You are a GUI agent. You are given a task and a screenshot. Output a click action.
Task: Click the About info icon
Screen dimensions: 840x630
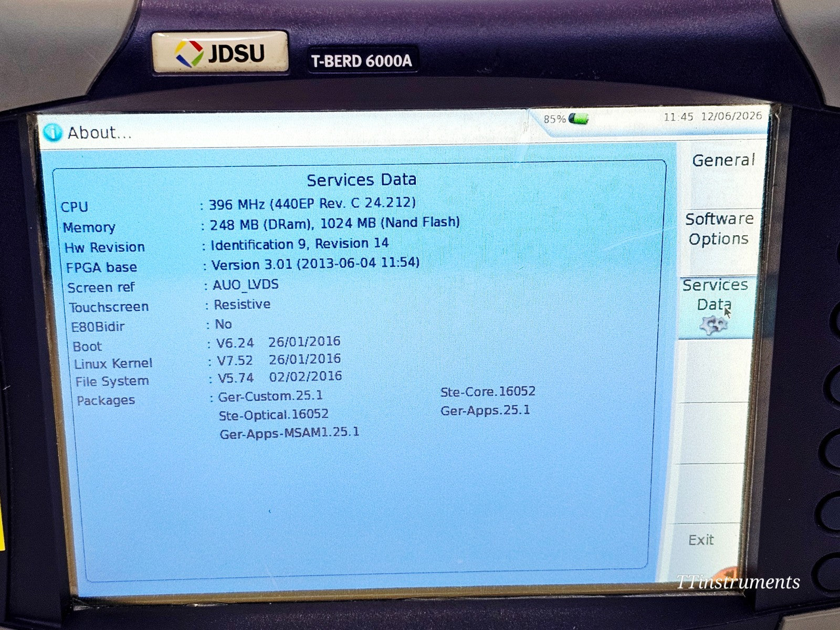pyautogui.click(x=52, y=132)
